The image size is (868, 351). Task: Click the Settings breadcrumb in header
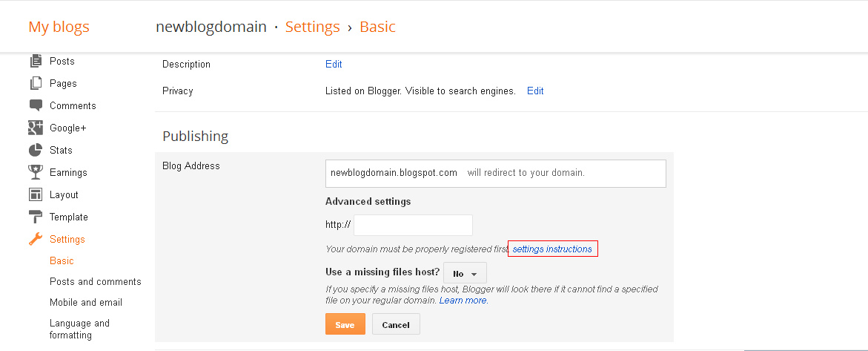[312, 27]
